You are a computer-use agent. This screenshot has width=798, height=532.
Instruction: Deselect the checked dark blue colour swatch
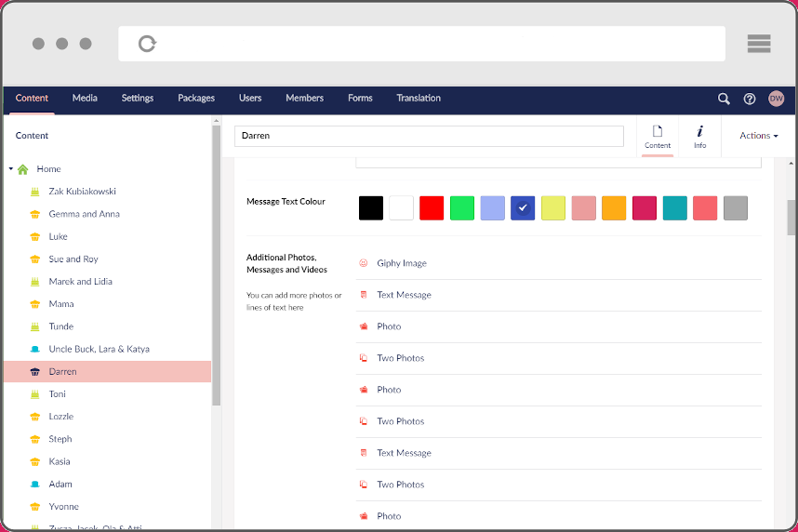point(523,208)
